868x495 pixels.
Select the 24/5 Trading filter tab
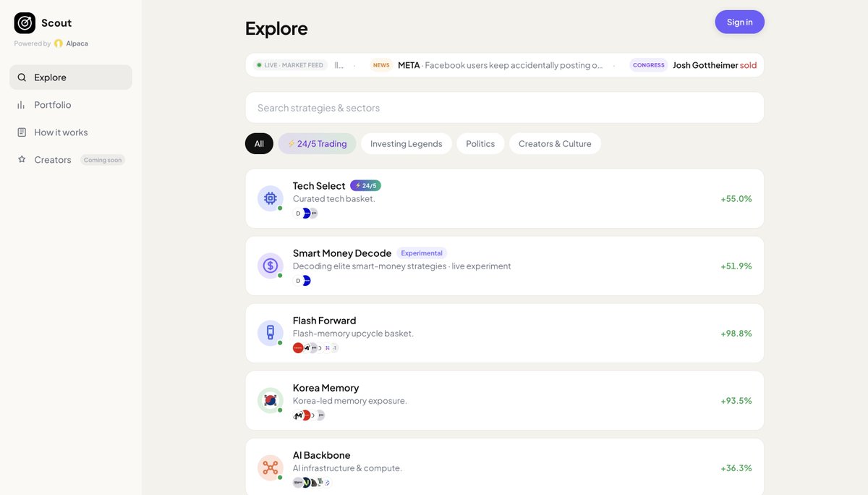[x=317, y=144]
